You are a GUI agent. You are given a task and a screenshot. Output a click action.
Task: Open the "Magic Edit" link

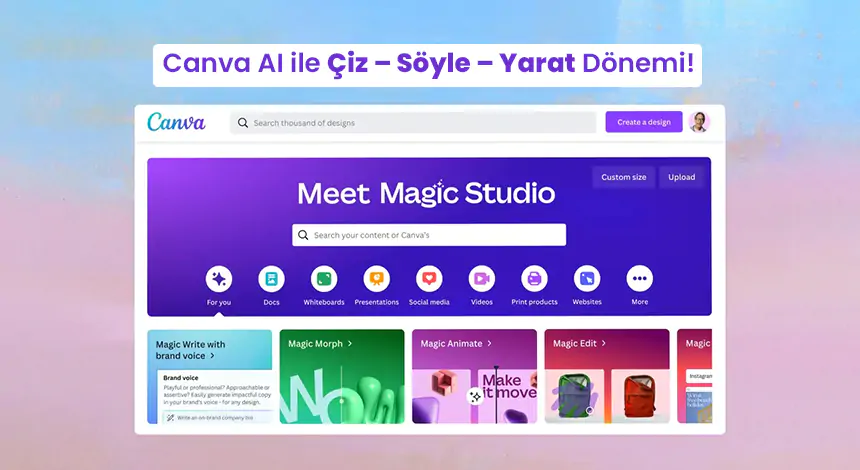click(x=579, y=343)
